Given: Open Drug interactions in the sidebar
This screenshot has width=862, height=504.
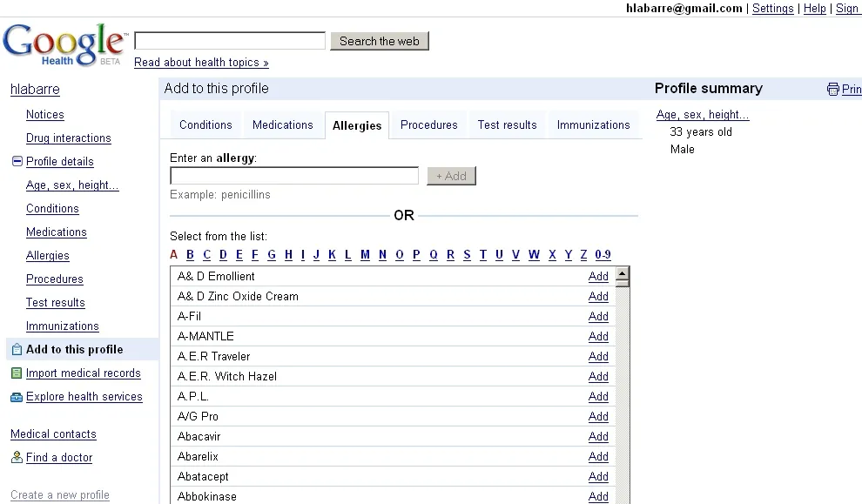Looking at the screenshot, I should (69, 138).
